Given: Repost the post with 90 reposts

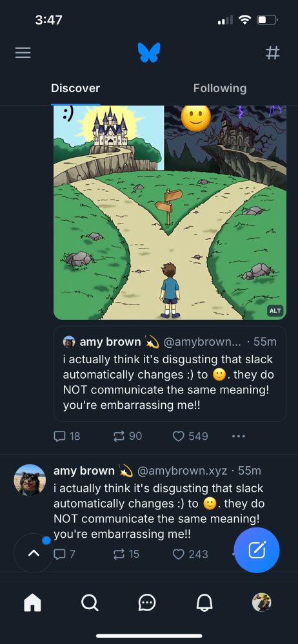Looking at the screenshot, I should [x=128, y=436].
